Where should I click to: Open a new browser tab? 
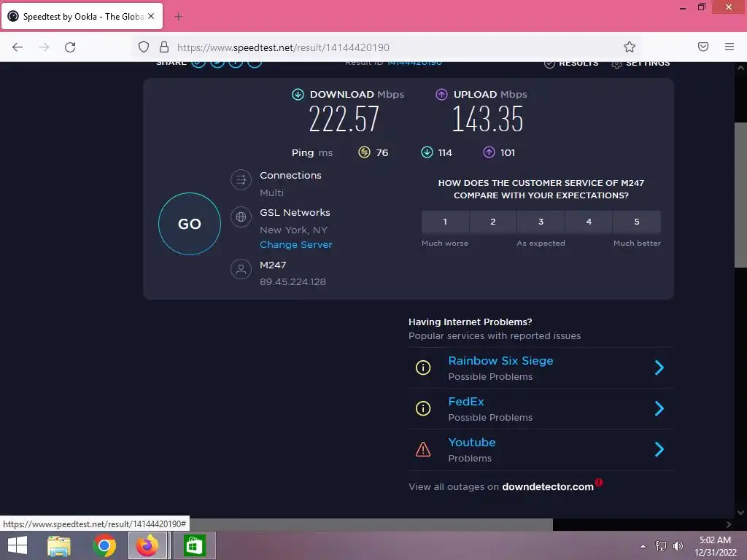coord(179,17)
